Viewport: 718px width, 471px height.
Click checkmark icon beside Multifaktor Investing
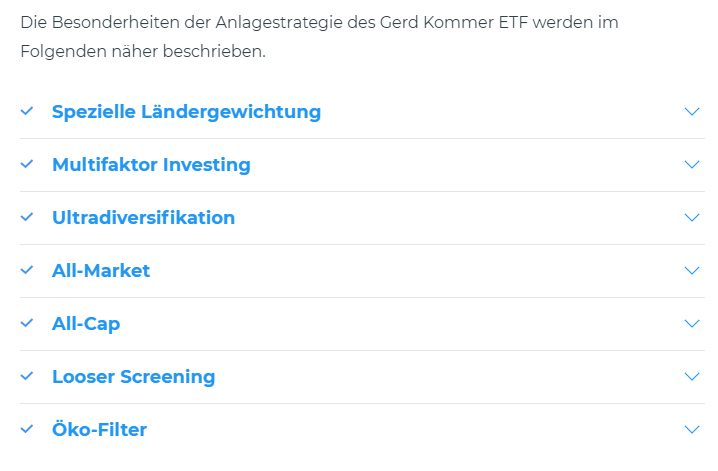click(27, 164)
